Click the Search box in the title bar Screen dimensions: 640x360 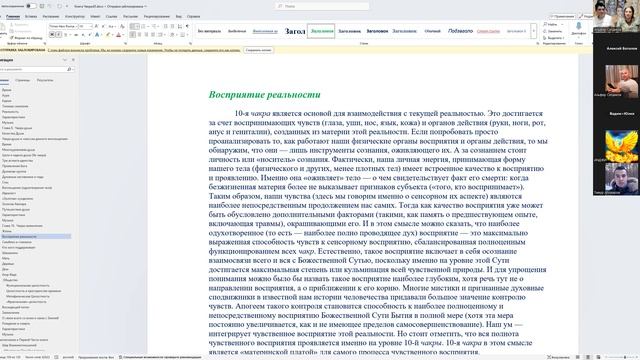pyautogui.click(x=322, y=6)
